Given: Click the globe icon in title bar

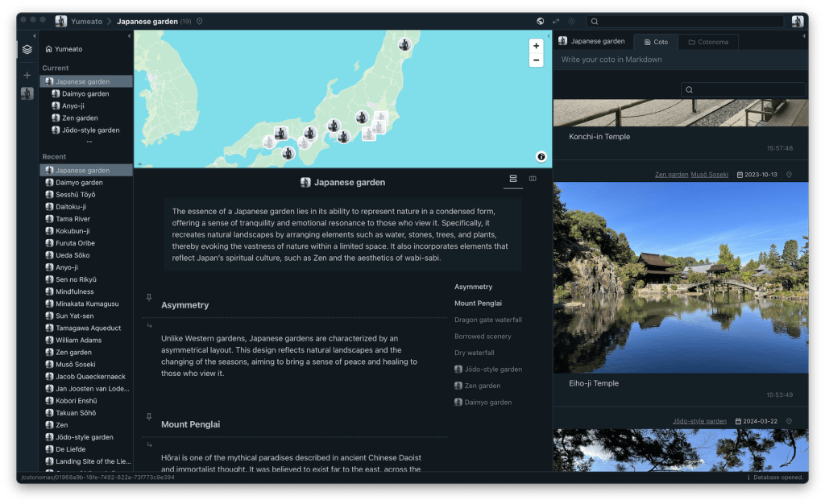Looking at the screenshot, I should [540, 21].
